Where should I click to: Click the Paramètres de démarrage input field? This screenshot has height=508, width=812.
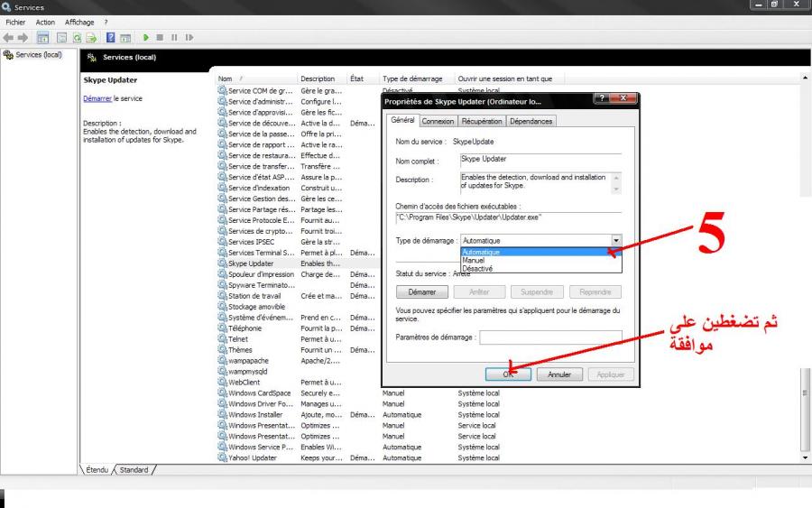[550, 337]
